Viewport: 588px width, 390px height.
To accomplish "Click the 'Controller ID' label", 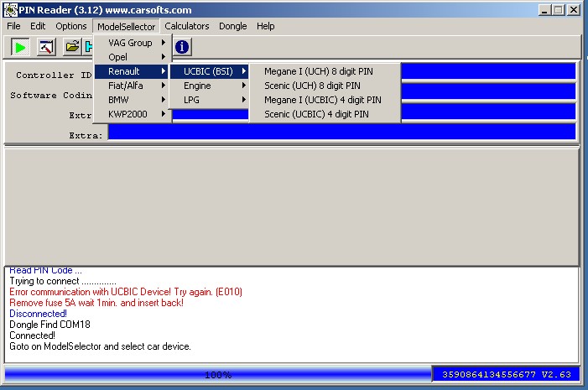I will pyautogui.click(x=54, y=75).
